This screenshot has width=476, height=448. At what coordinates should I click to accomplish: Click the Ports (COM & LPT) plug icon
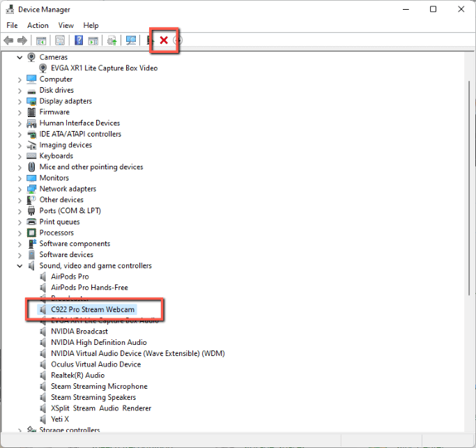[x=31, y=210]
